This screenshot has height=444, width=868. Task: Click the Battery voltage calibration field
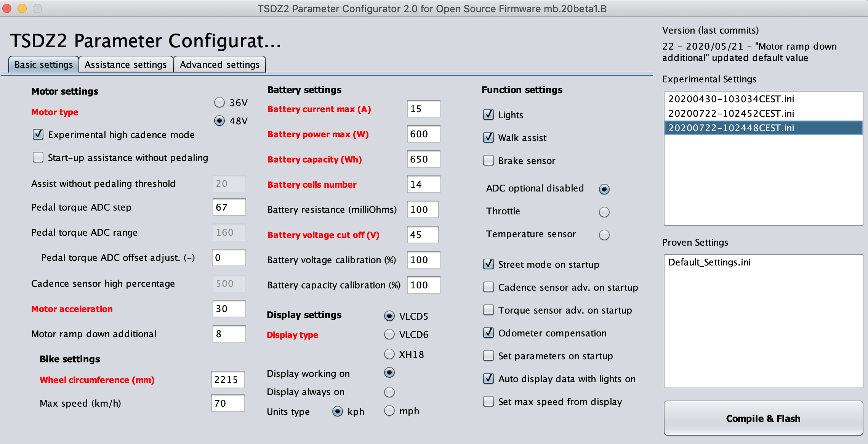[423, 260]
